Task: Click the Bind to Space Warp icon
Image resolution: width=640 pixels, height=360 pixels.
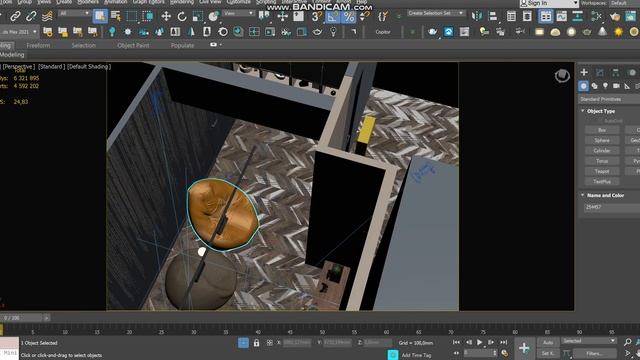Action: tap(47, 16)
